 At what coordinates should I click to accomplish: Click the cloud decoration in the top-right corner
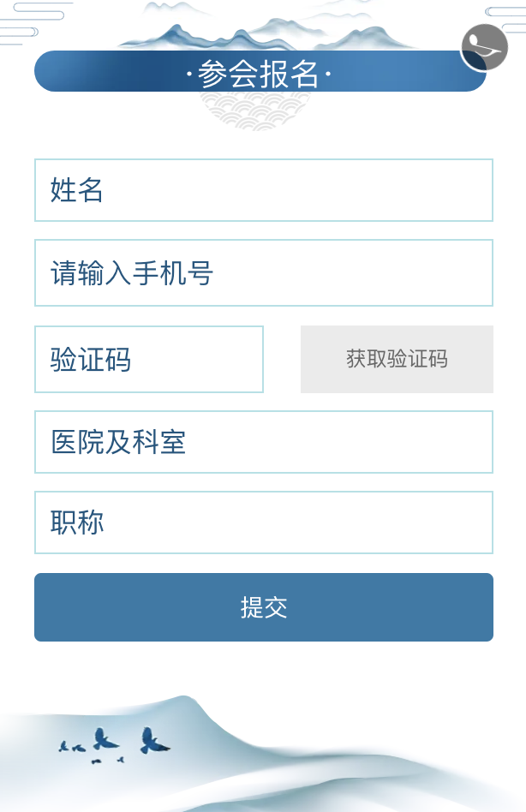(507, 13)
